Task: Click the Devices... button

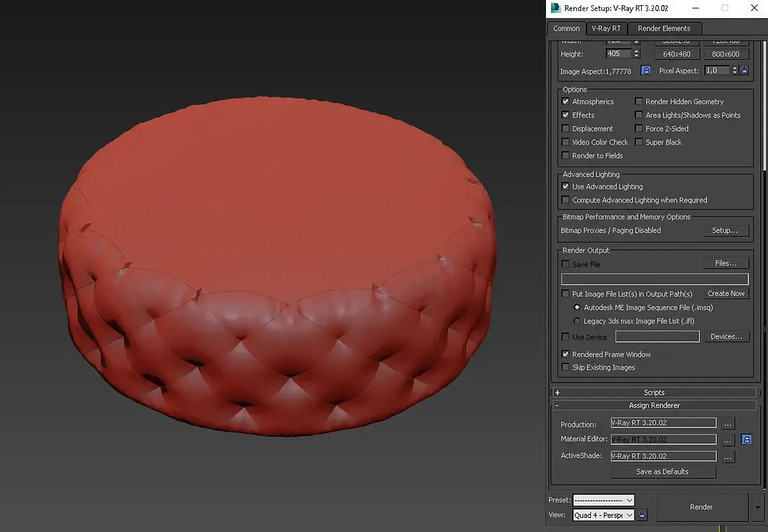Action: tap(726, 337)
